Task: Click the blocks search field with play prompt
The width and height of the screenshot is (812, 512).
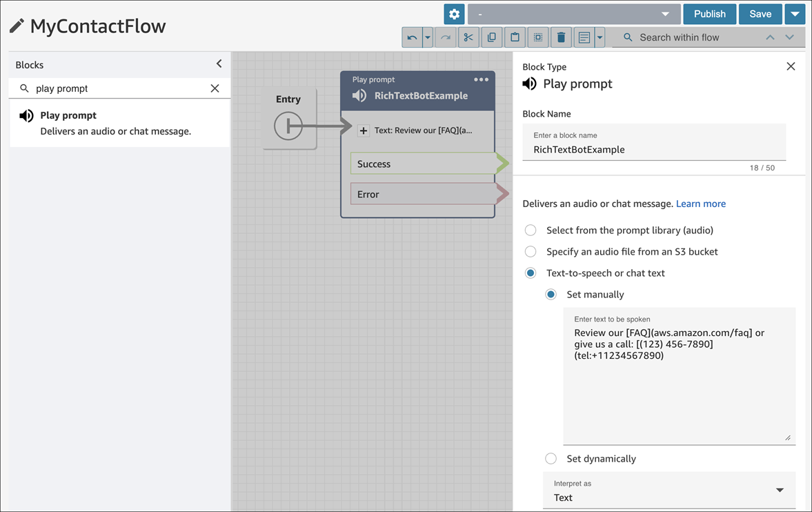Action: click(119, 88)
